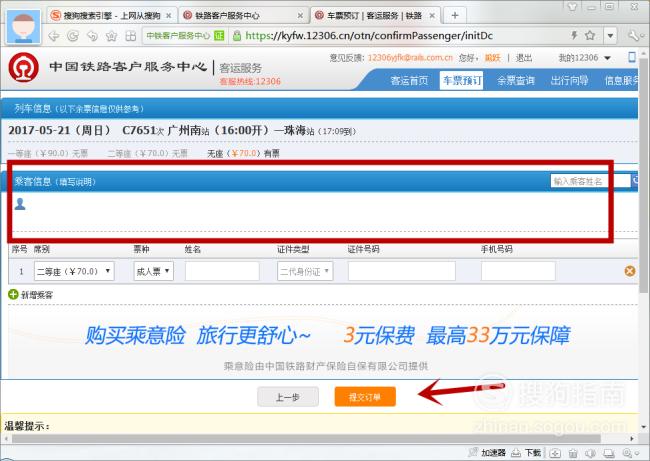Open the ID type 二代身份证 dropdown

(x=305, y=271)
